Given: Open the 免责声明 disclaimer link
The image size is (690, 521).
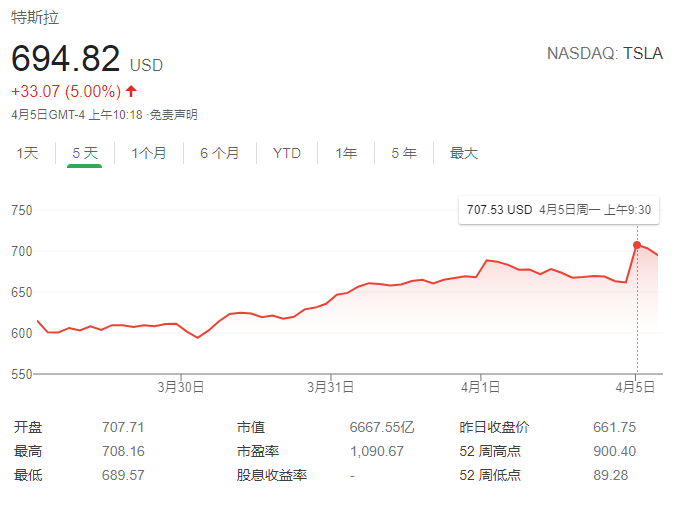Looking at the screenshot, I should (x=173, y=115).
